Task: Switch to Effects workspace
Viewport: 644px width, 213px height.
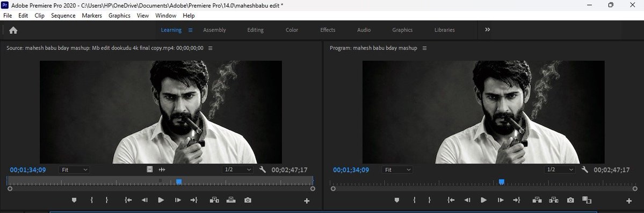Action: 328,30
